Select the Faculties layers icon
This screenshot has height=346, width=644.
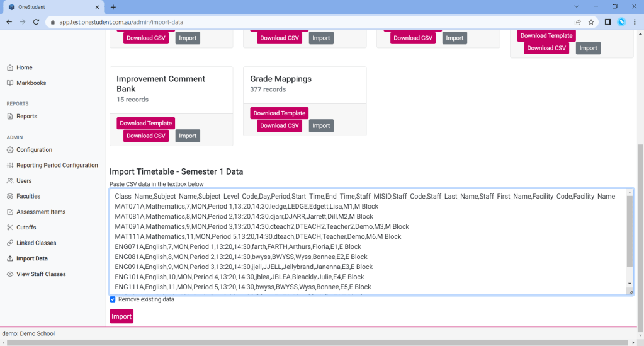(x=10, y=197)
